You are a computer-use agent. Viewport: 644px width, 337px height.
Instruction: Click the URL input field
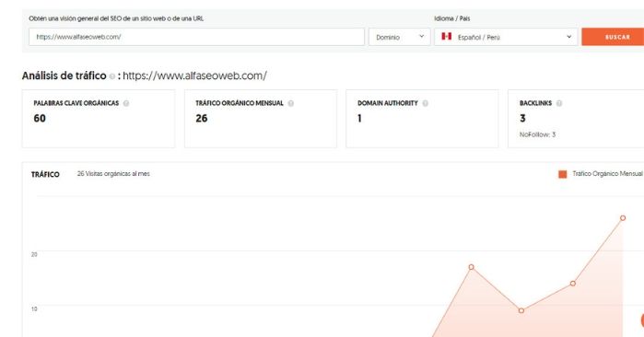196,37
